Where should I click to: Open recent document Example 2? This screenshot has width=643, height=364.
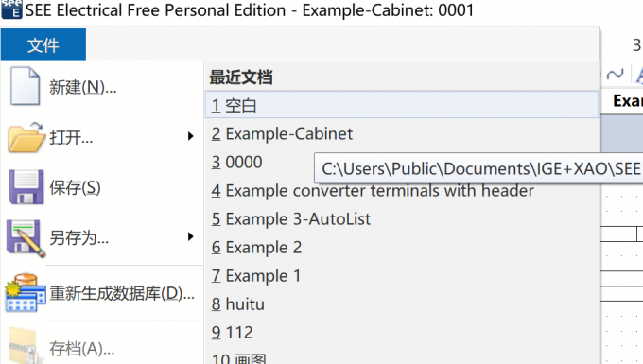point(402,247)
